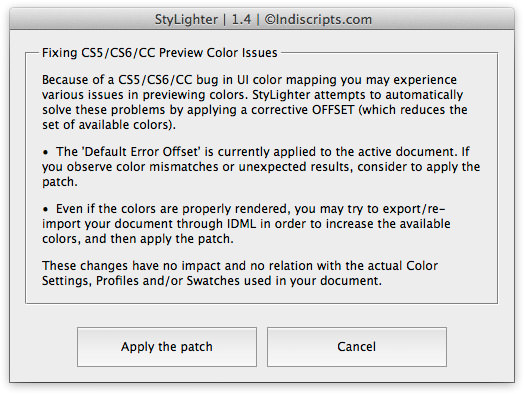Viewport: 524px width, 394px height.
Task: Click the word OFFSET in first paragraph
Action: (333, 110)
